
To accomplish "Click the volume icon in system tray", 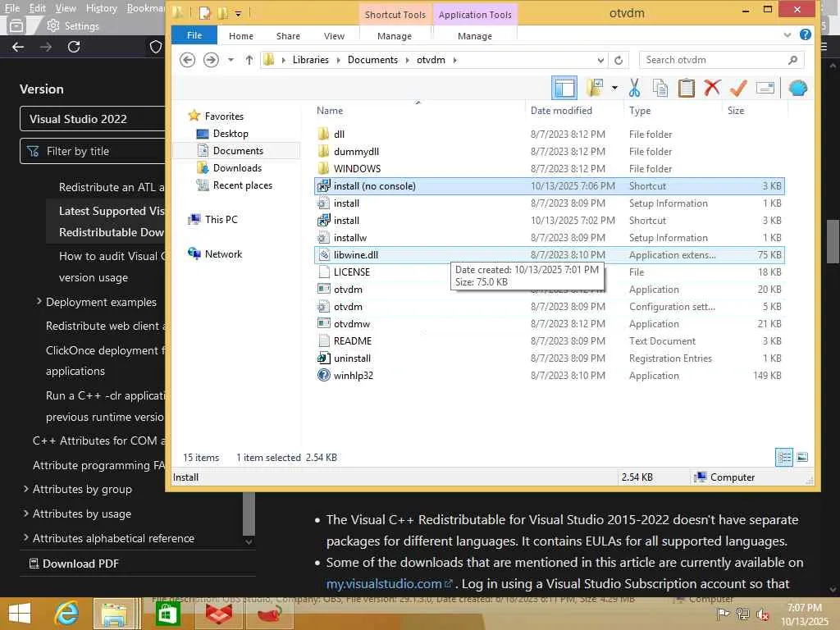I will tap(761, 614).
